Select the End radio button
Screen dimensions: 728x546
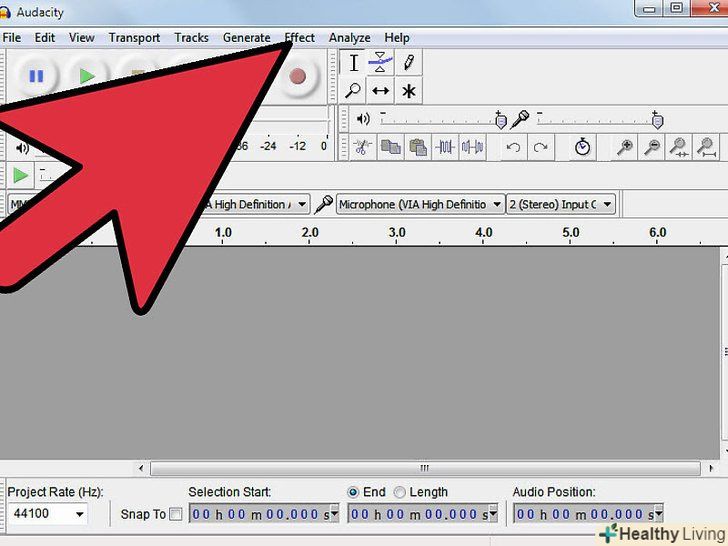[x=353, y=492]
